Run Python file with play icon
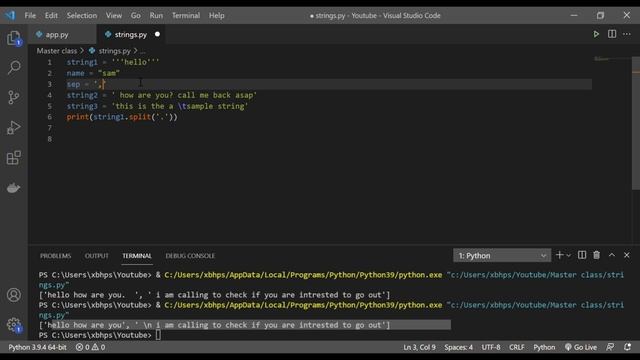Image resolution: width=640 pixels, height=360 pixels. (596, 34)
